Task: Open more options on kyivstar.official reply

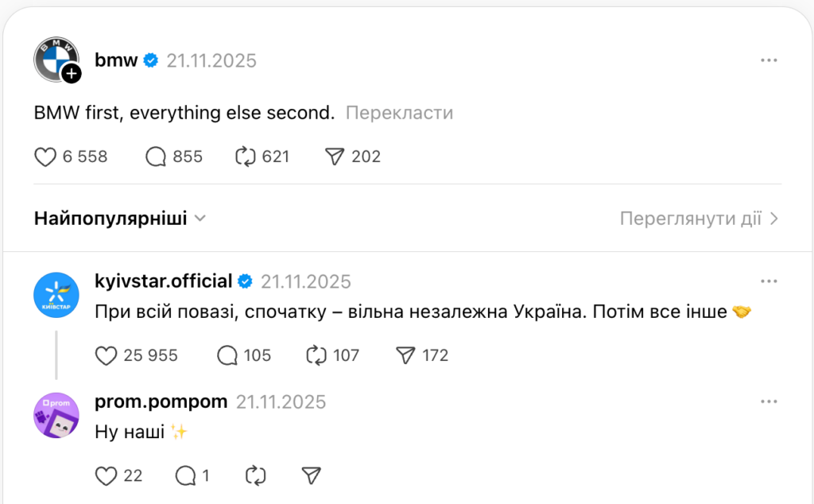Action: tap(768, 281)
